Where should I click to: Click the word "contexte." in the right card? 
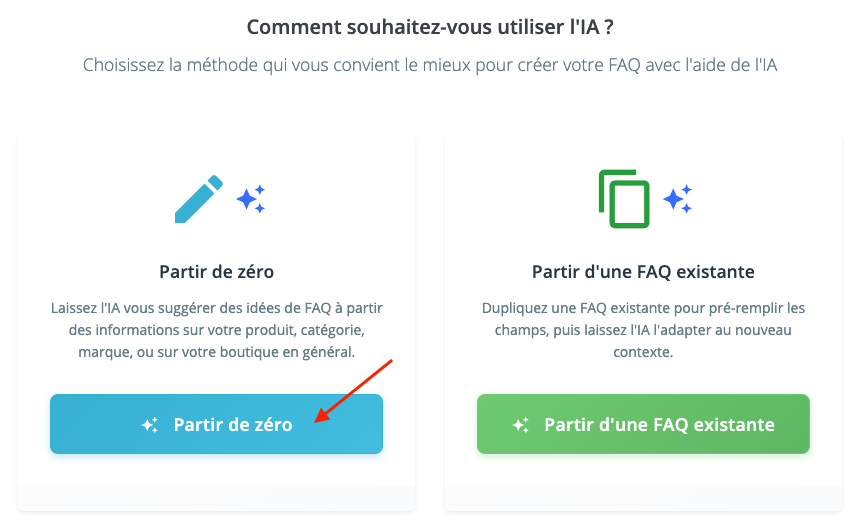pyautogui.click(x=643, y=353)
